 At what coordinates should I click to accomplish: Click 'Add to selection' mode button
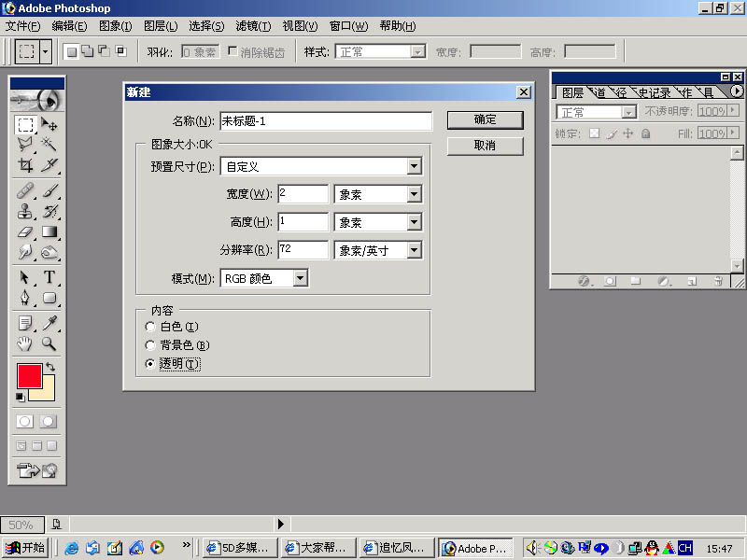coord(88,51)
